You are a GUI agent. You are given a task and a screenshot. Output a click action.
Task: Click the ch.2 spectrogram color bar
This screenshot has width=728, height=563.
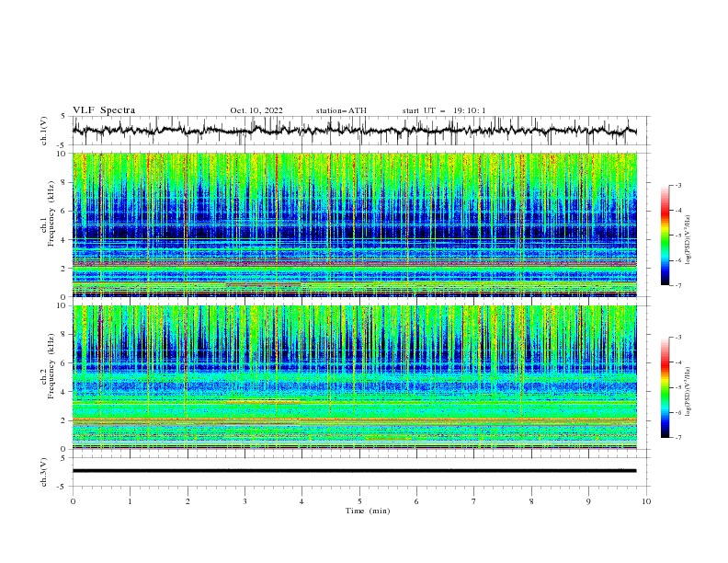tap(665, 387)
